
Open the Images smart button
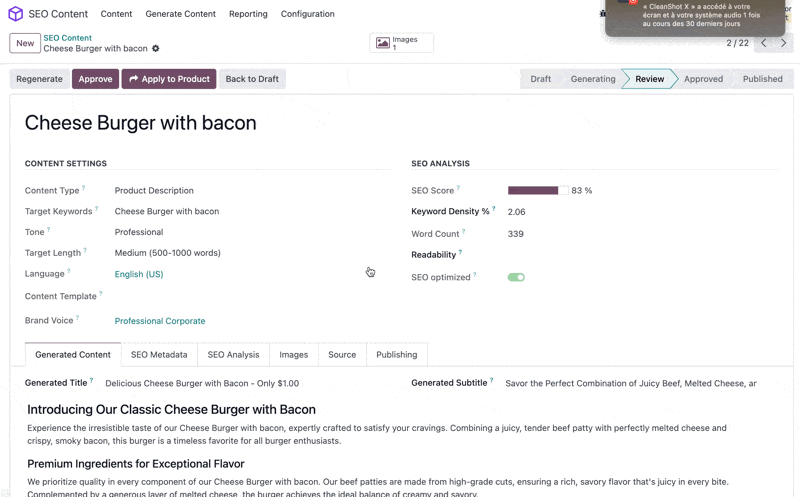(401, 43)
